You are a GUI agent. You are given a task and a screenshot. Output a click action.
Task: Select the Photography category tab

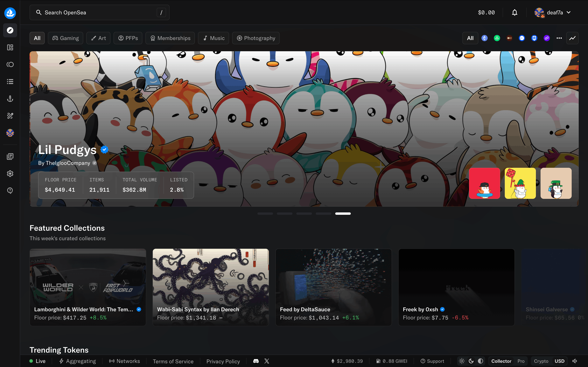tap(256, 38)
